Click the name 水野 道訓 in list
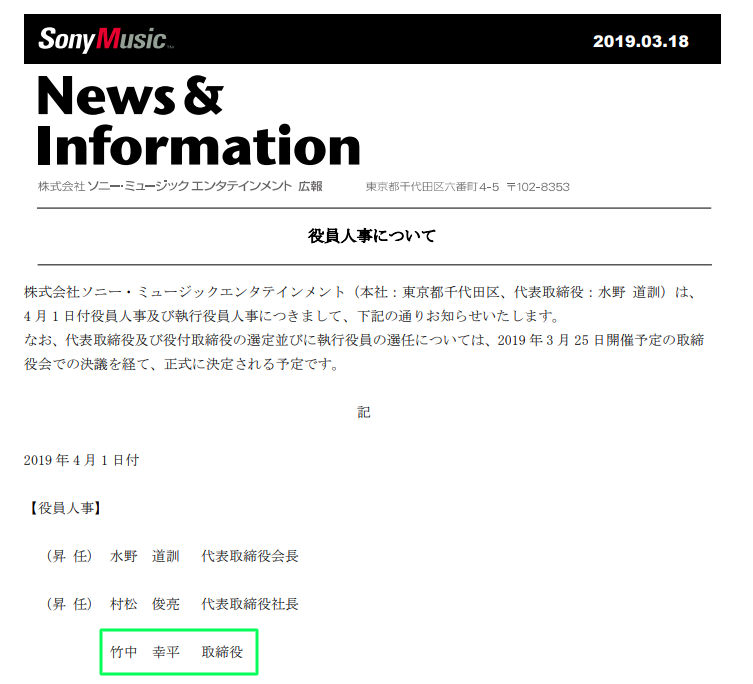The height and width of the screenshot is (684, 753). tap(145, 556)
